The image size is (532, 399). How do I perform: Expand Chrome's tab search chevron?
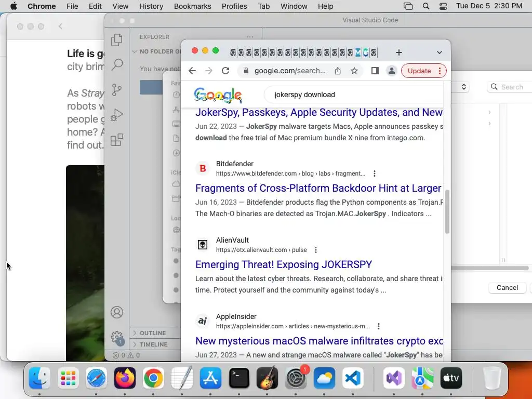440,52
